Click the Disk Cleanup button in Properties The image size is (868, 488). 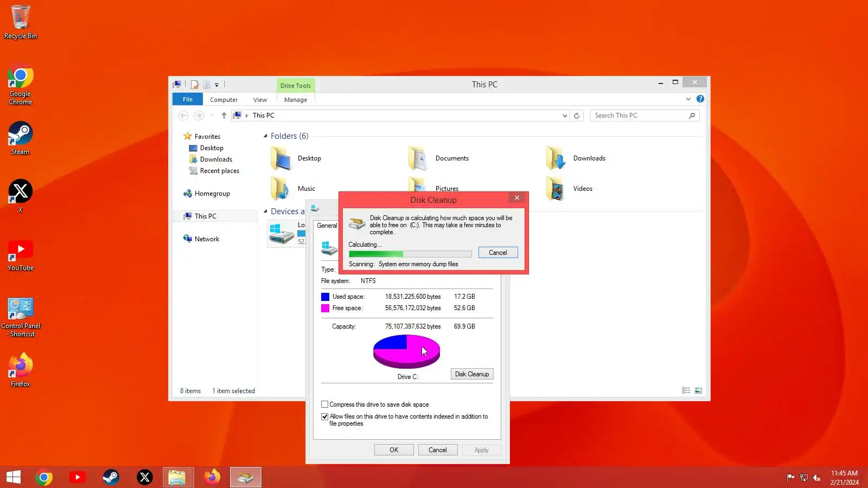point(472,374)
